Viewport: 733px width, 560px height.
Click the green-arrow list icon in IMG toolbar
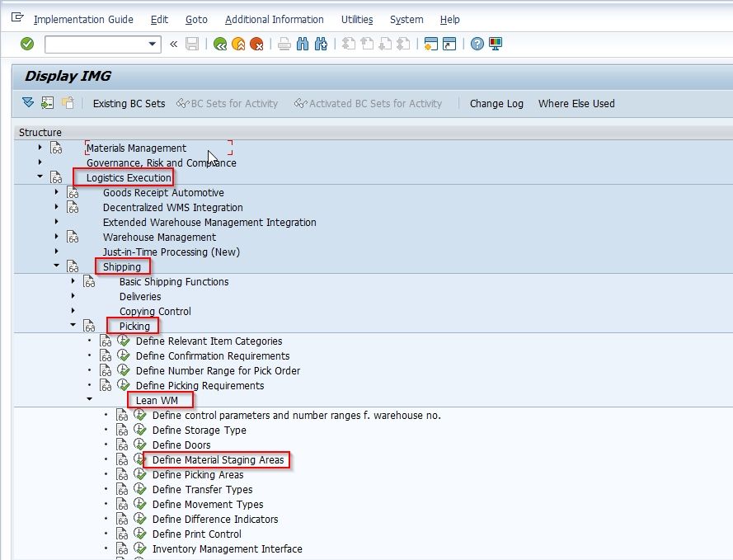coord(47,102)
